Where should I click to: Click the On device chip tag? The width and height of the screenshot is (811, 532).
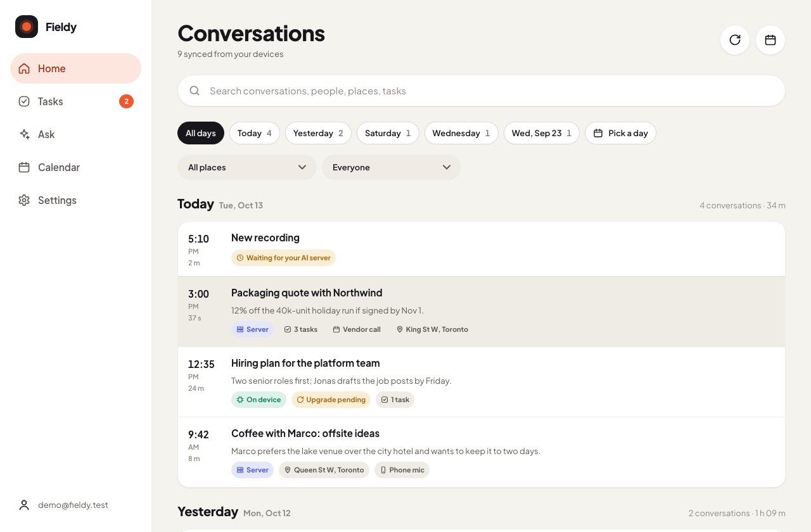(259, 400)
